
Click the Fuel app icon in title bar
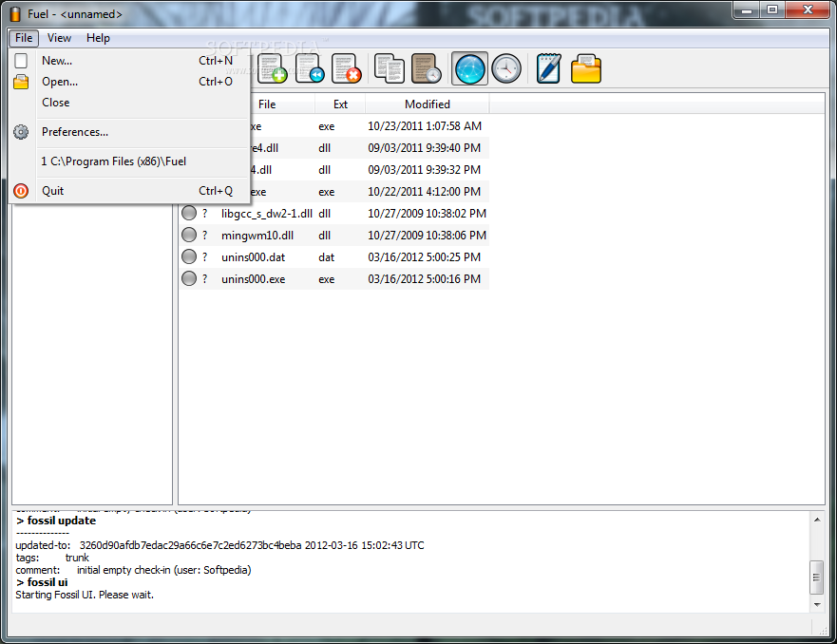pos(15,14)
